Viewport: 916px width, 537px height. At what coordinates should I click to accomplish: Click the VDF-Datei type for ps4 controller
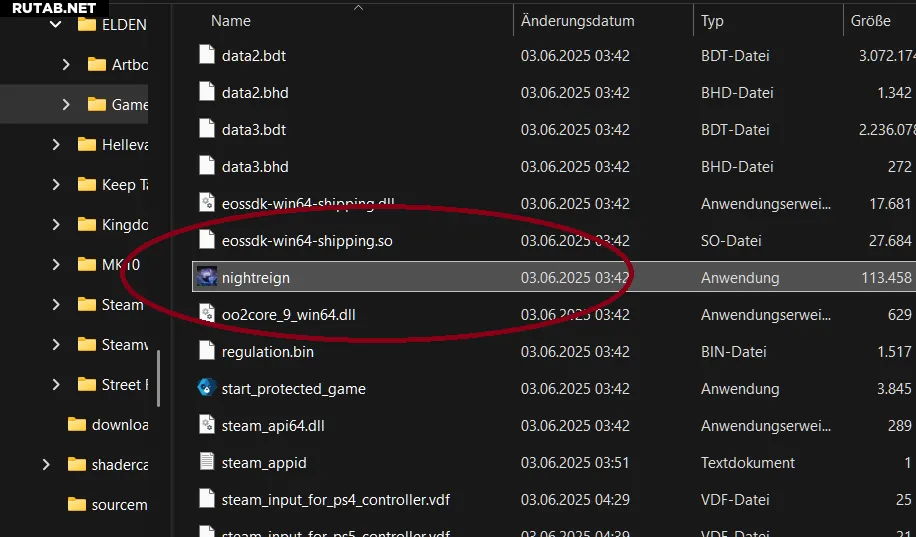735,500
